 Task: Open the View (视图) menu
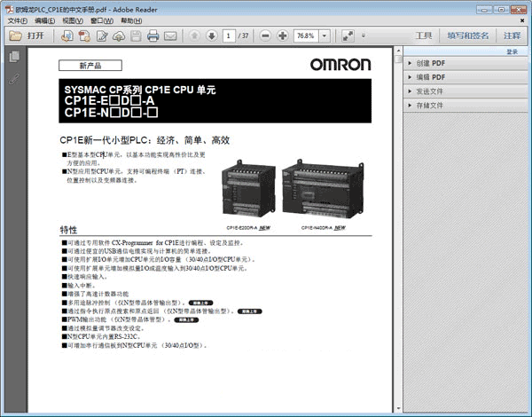click(x=73, y=20)
